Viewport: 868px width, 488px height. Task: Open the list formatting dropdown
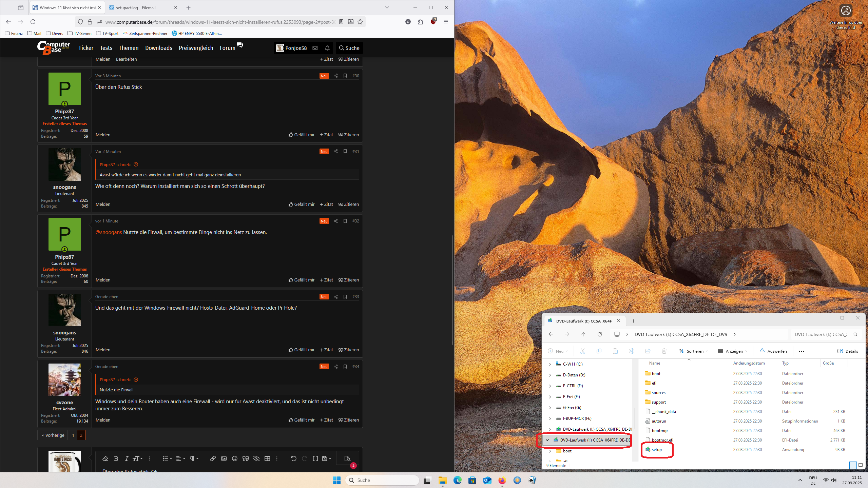[167, 458]
